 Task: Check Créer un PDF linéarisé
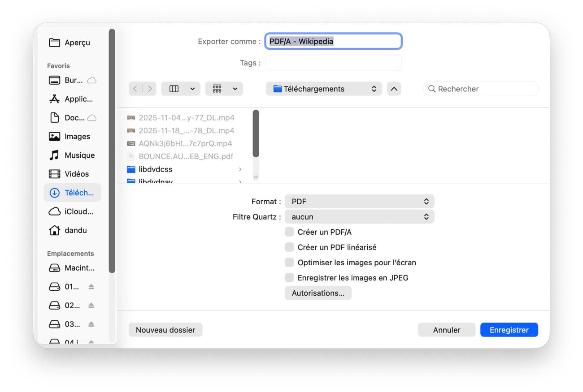click(x=290, y=247)
